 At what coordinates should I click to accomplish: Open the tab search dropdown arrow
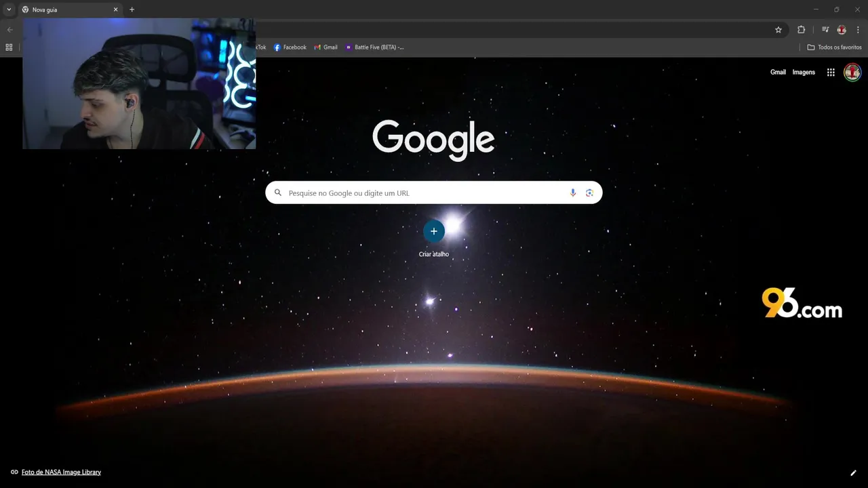(x=9, y=9)
